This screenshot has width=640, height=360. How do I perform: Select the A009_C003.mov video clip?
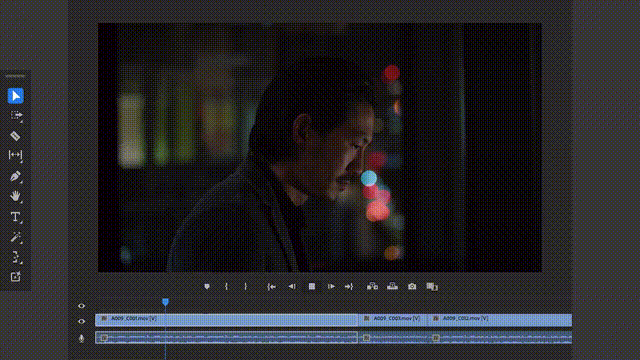pyautogui.click(x=393, y=320)
